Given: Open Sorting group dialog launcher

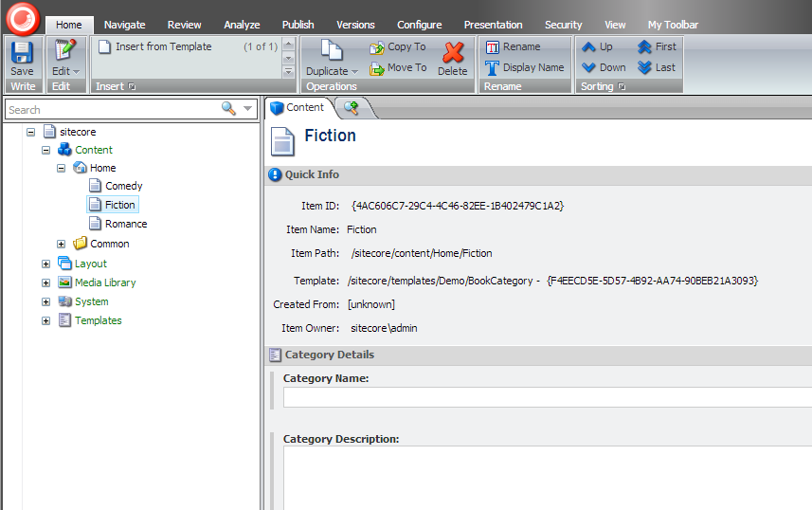Looking at the screenshot, I should tap(622, 86).
